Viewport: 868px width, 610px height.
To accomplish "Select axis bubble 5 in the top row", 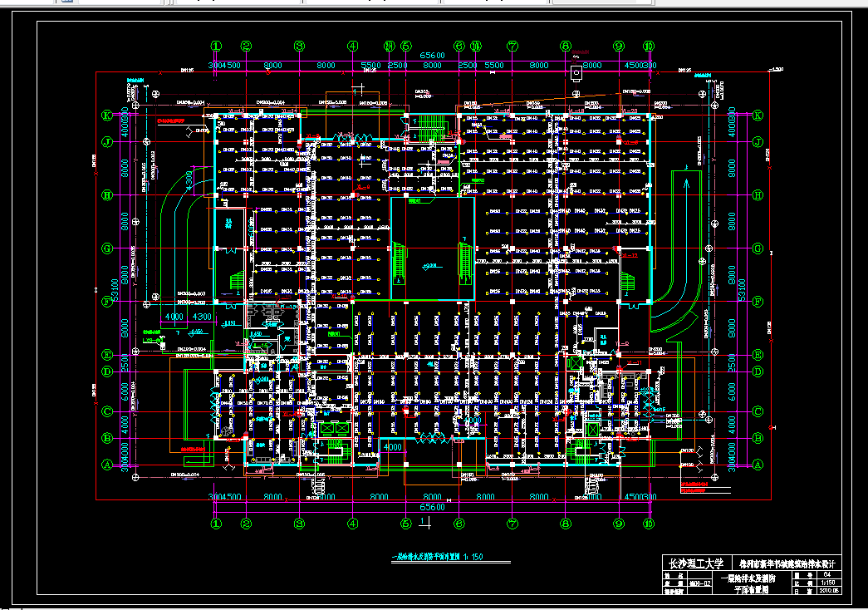I will 406,46.
